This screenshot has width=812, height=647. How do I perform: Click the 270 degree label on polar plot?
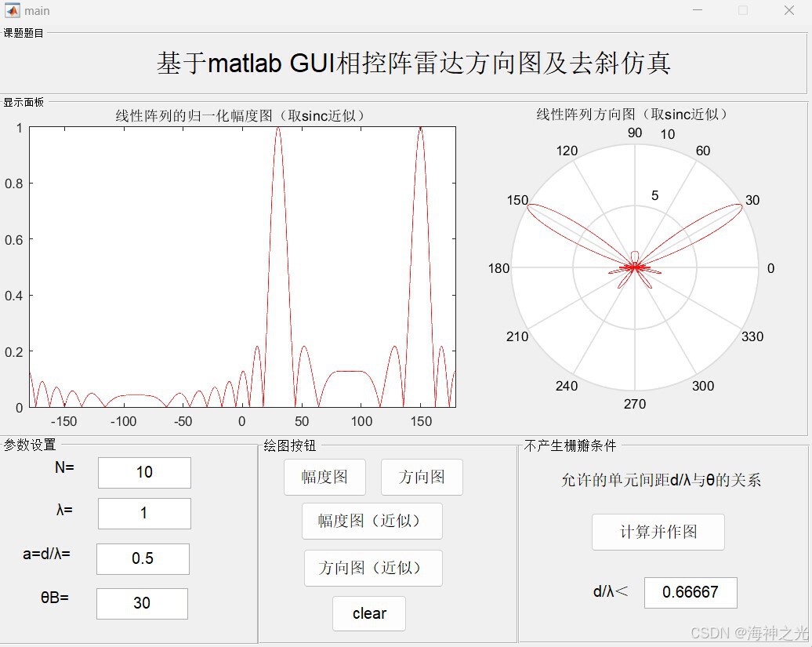tap(635, 404)
